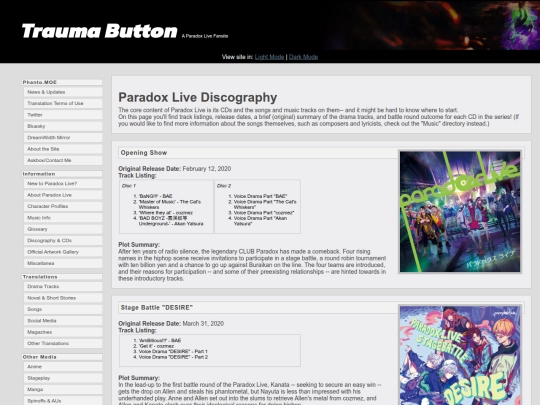Click the Paradox Live Discography title
The image size is (540, 405).
click(198, 97)
